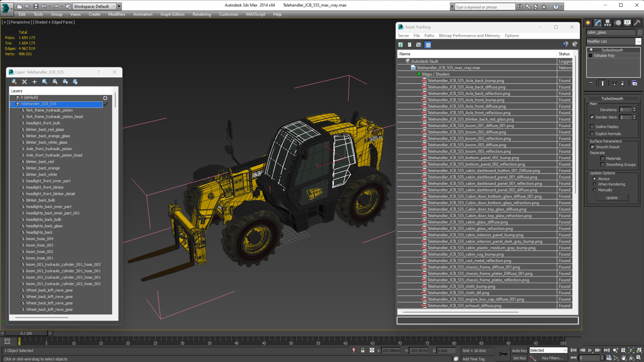This screenshot has width=644, height=362.
Task: Click Create New Layer plus icon
Action: [35, 82]
